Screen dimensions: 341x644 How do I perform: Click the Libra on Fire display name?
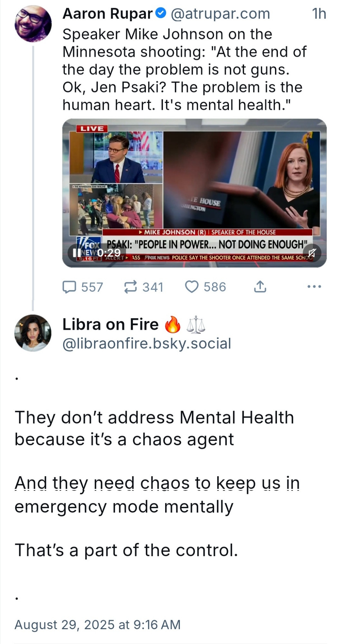point(110,324)
